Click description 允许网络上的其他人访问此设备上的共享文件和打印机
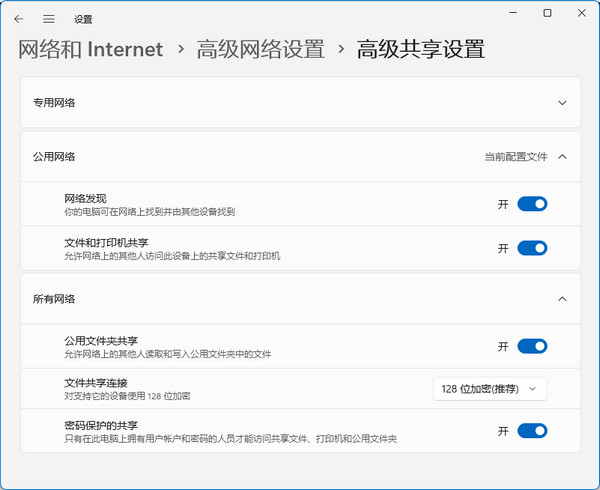Viewport: 600px width, 490px height. pyautogui.click(x=172, y=256)
